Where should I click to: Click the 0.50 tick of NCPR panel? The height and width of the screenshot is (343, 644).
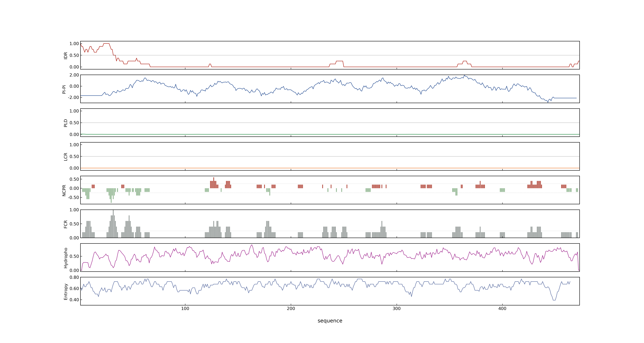pos(74,179)
